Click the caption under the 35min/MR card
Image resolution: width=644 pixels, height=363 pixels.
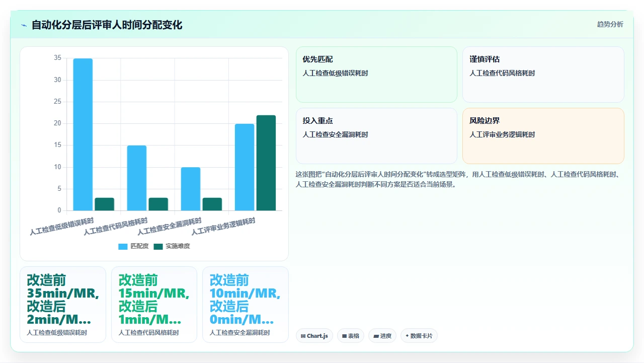tap(57, 333)
